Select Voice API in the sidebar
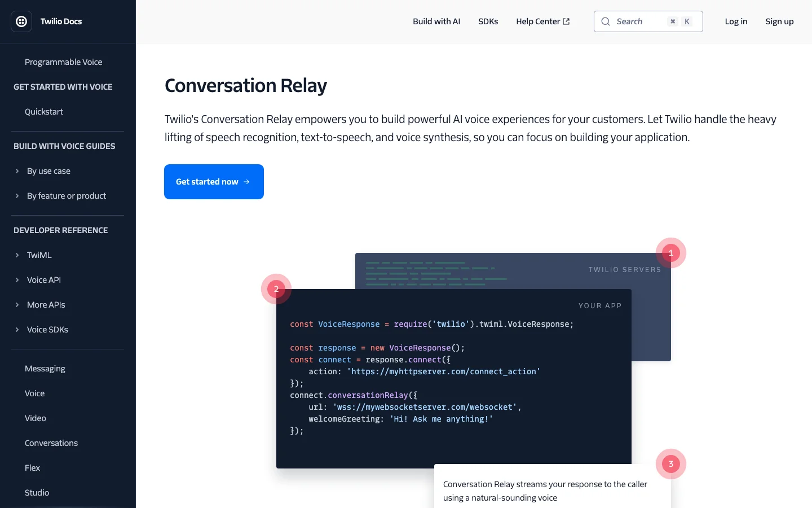Screen dimensions: 812x508 44,280
